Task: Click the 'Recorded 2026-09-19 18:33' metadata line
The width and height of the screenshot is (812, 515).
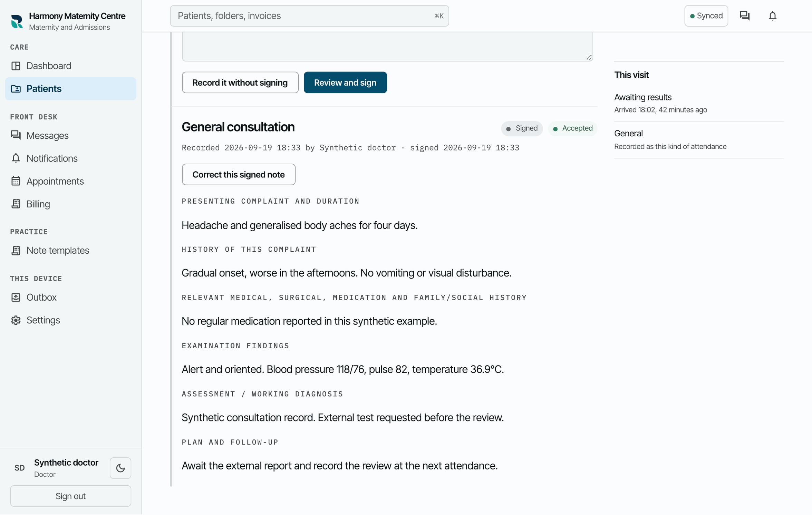Action: (350, 148)
